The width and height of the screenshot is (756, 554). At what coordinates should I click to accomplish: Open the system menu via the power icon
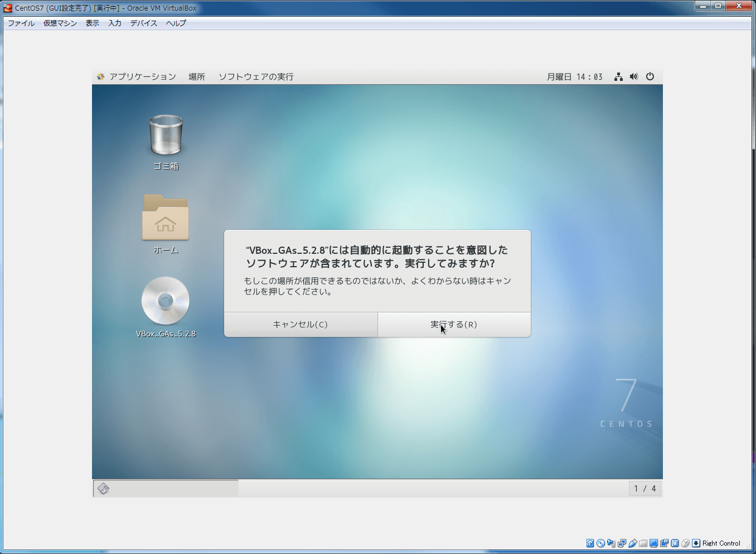tap(650, 76)
